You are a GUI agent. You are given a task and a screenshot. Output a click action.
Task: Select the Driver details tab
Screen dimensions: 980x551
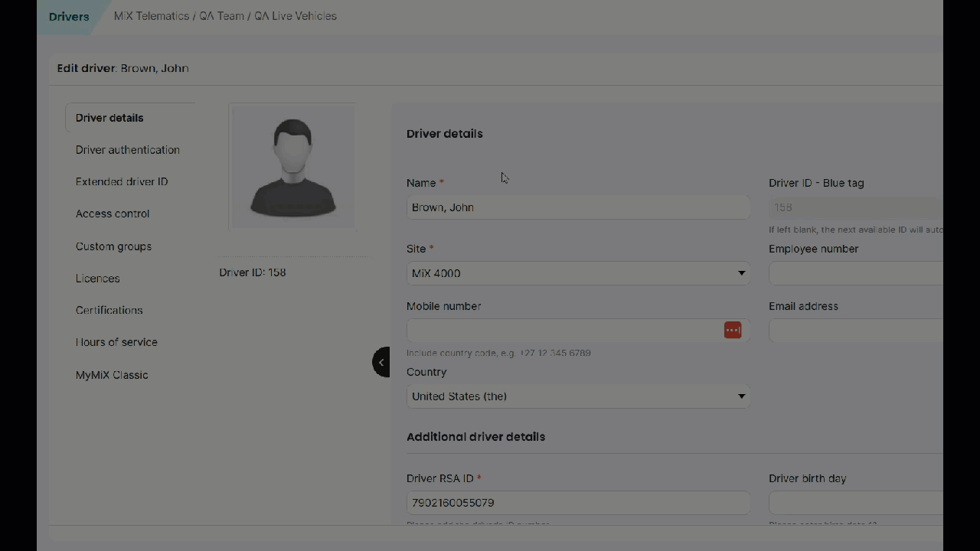pyautogui.click(x=109, y=118)
